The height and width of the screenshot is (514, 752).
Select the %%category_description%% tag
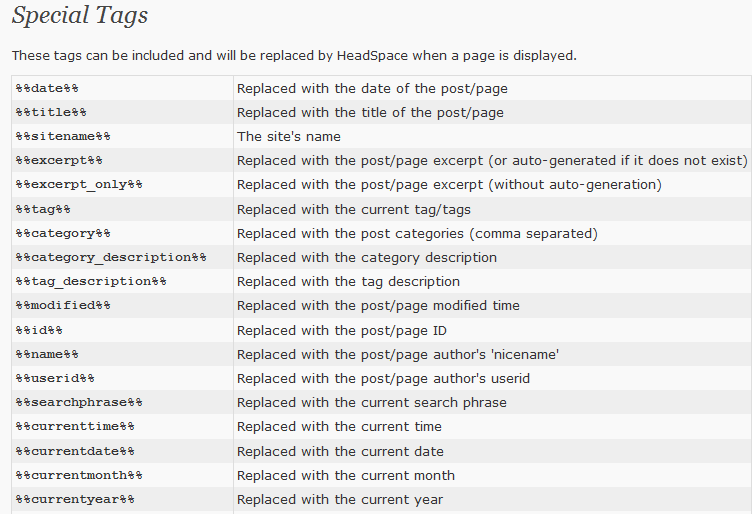coord(111,257)
